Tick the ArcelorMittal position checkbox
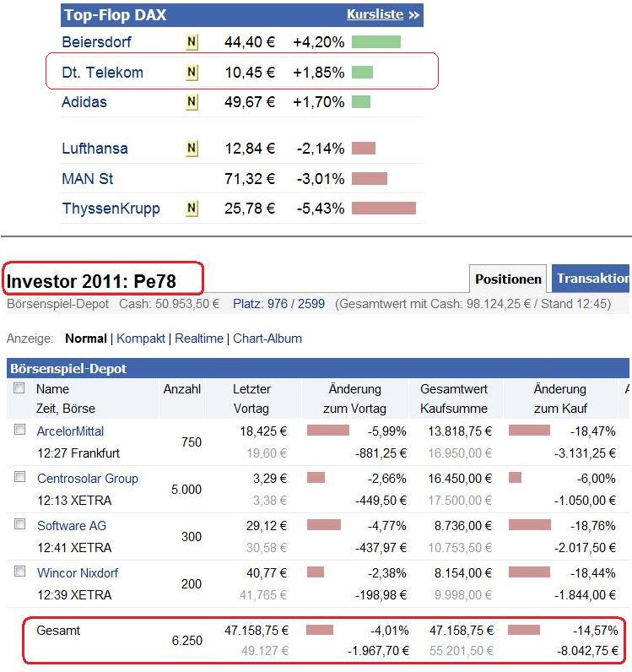Screen dimensions: 632x672 tap(19, 430)
